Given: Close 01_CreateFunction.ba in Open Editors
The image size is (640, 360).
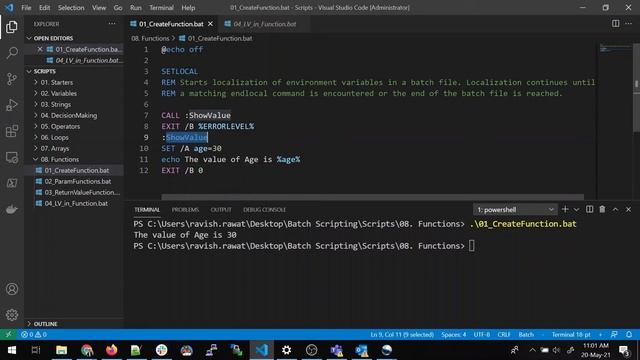Looking at the screenshot, I should pyautogui.click(x=40, y=49).
